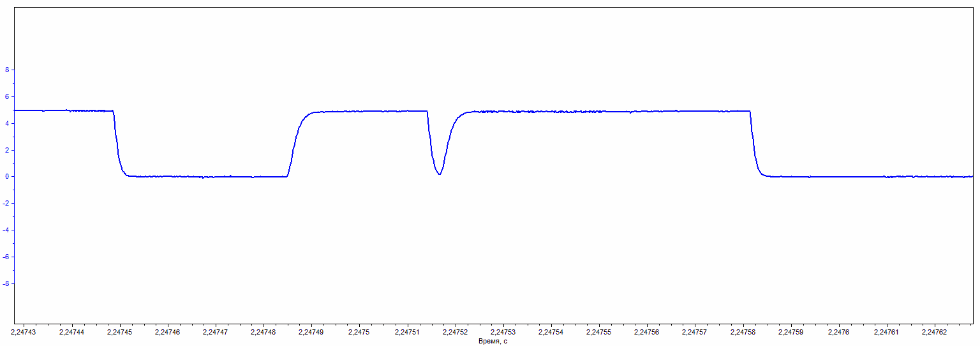
Task: Select the time label 2,24752
Action: [455, 333]
